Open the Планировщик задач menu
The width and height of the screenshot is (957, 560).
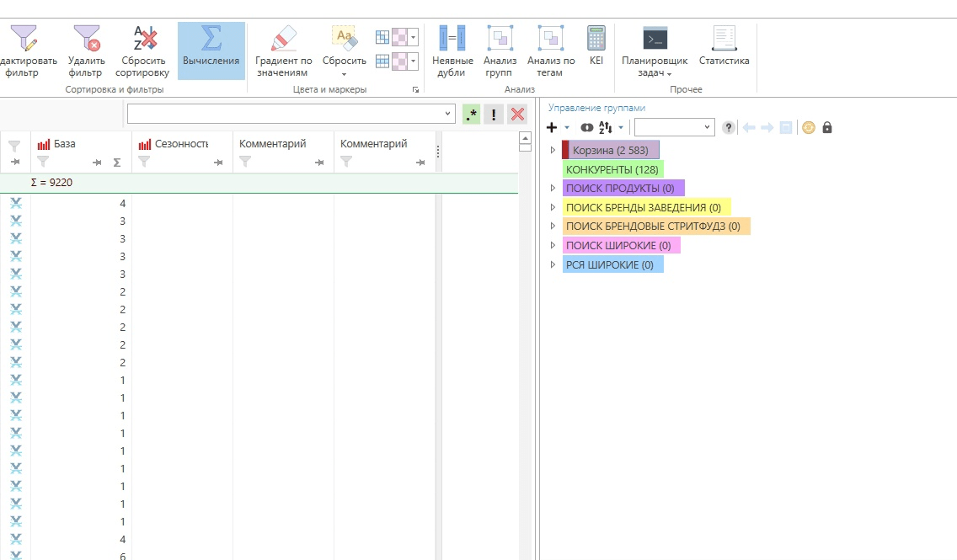point(655,51)
